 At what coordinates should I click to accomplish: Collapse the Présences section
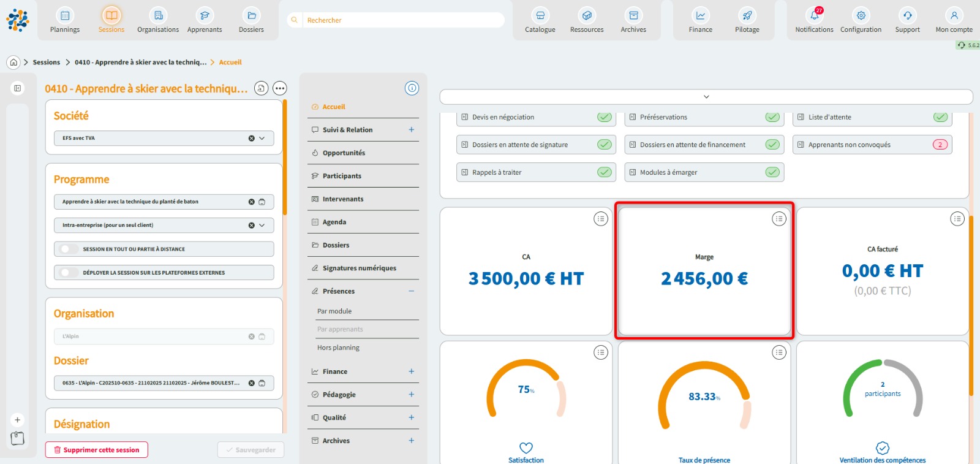click(411, 291)
